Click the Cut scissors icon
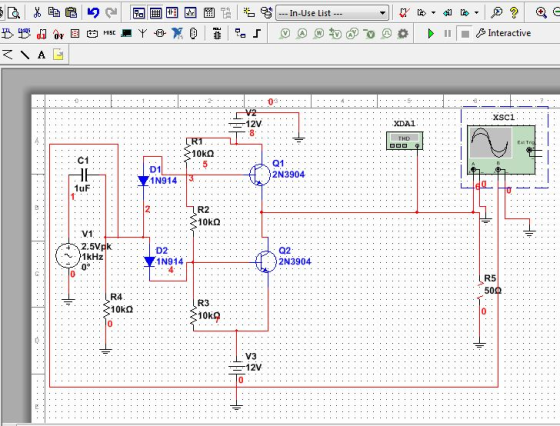 pos(37,12)
